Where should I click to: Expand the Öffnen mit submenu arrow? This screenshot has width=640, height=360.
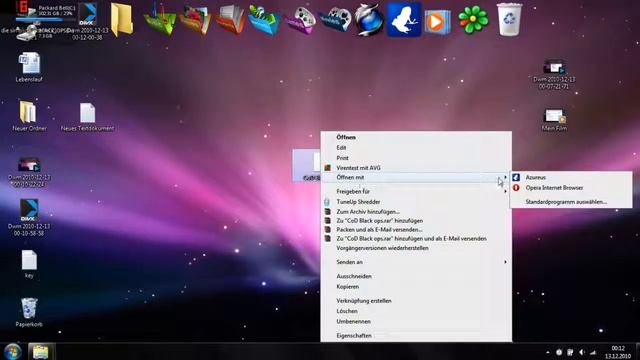click(505, 177)
